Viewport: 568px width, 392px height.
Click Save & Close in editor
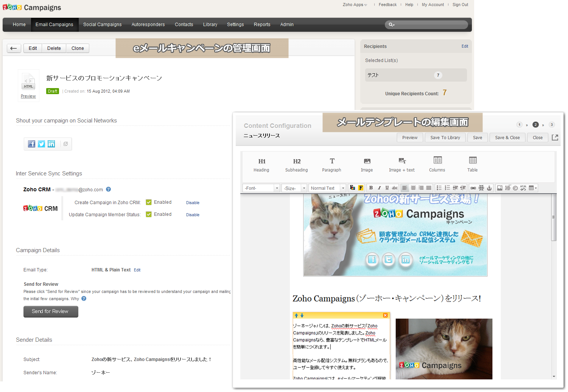point(507,138)
